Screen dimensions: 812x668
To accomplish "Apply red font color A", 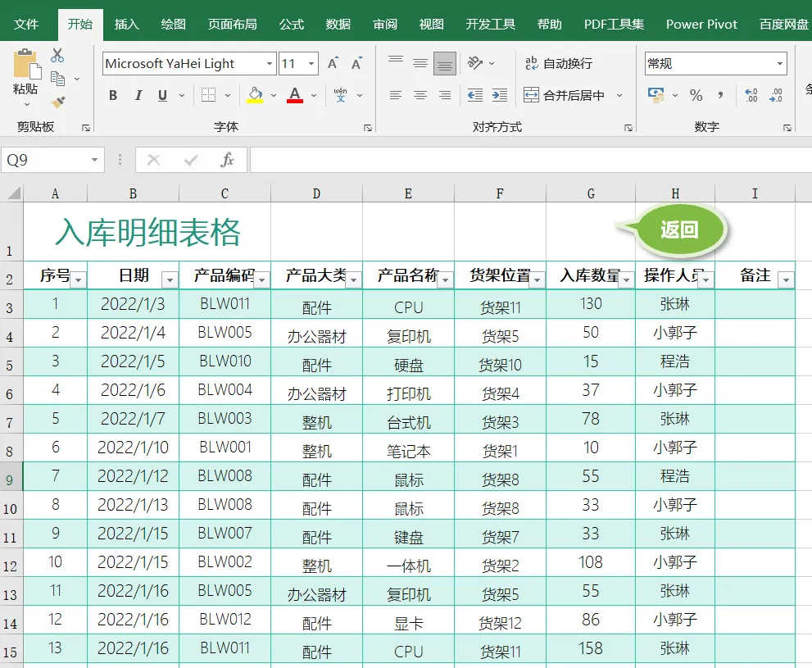I will tap(295, 95).
